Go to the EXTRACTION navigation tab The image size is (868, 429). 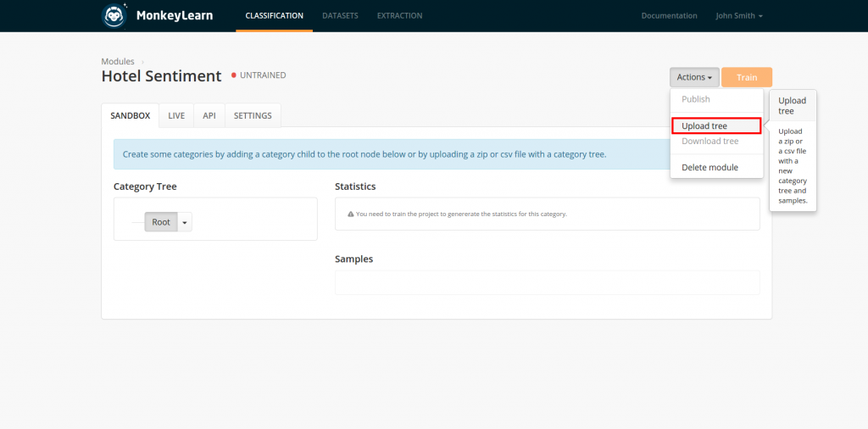(400, 15)
